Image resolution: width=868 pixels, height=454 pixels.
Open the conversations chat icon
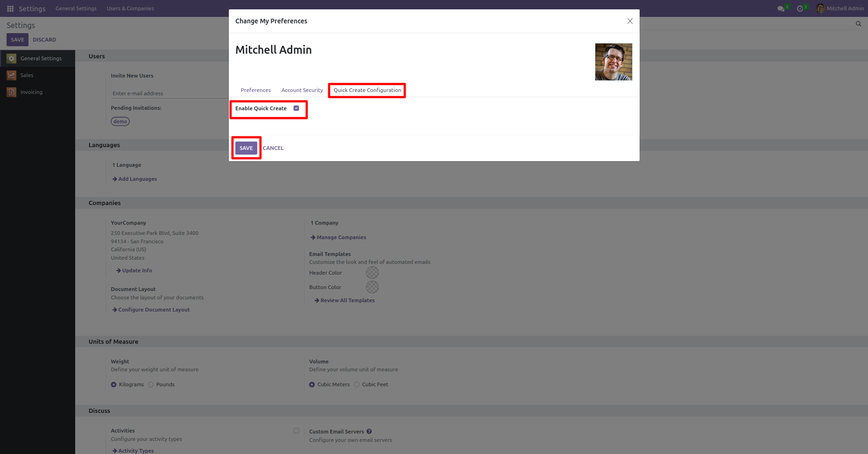coord(780,8)
